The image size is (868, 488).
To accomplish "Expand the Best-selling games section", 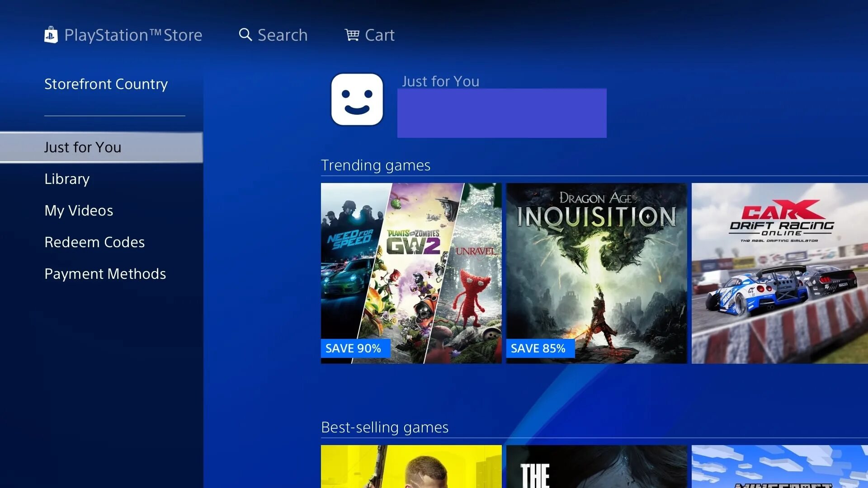I will (385, 427).
